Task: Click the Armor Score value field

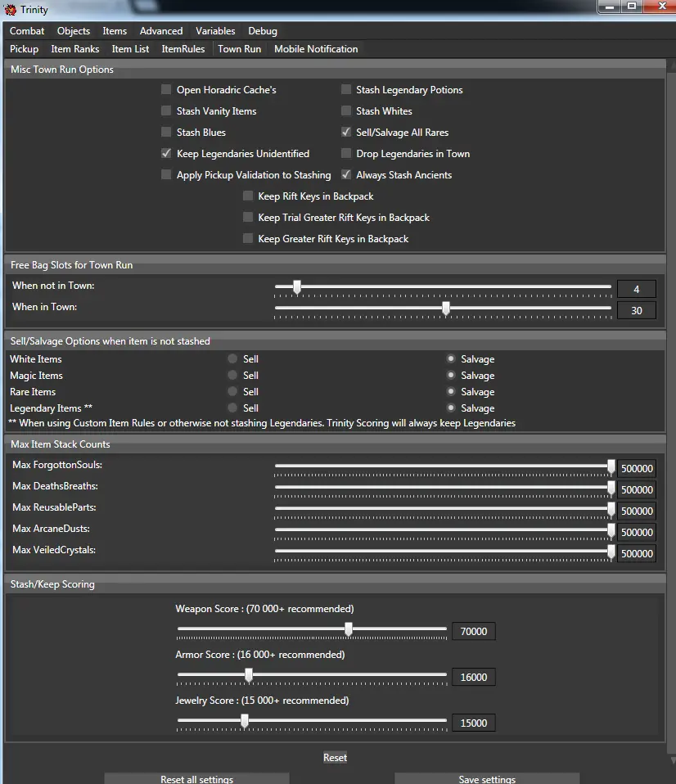Action: click(474, 678)
